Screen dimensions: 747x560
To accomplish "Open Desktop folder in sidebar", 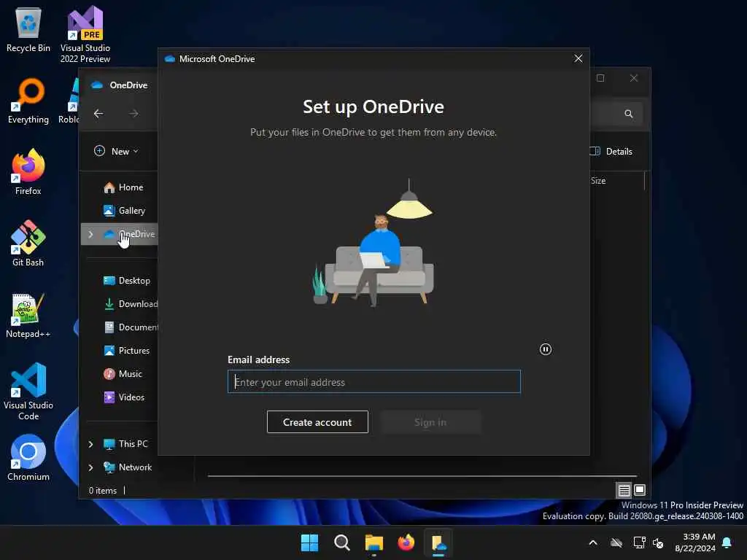I will click(126, 281).
